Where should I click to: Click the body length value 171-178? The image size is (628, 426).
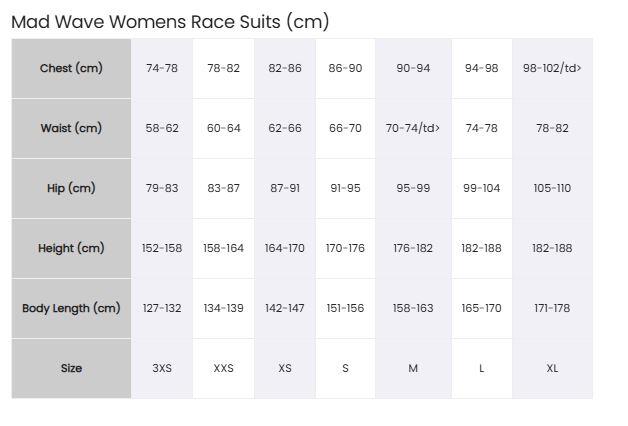pos(552,309)
